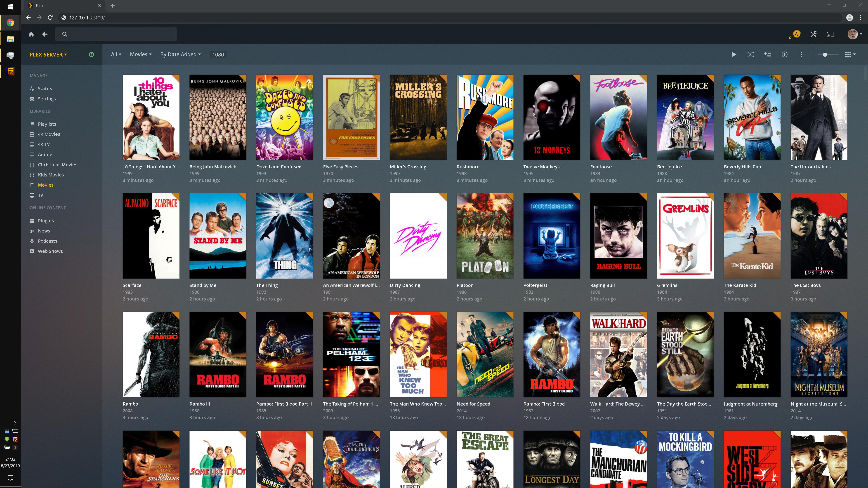
Task: Select the Christmas Movies library
Action: (58, 165)
